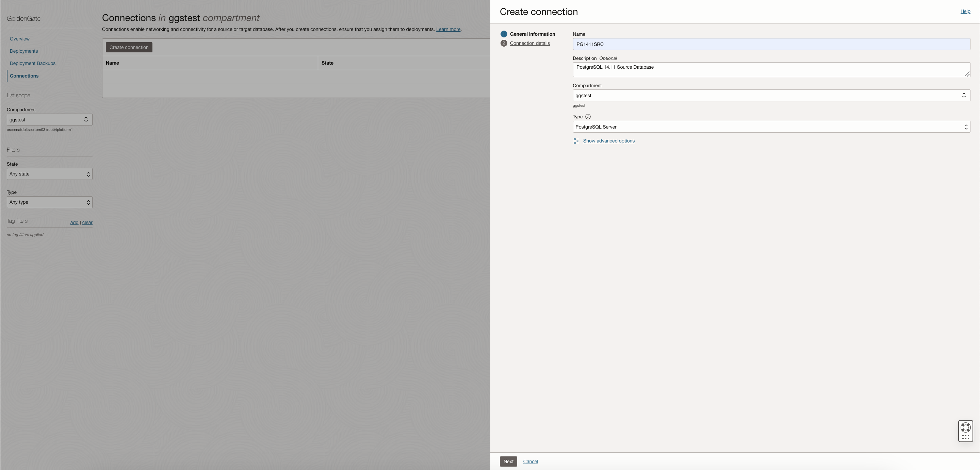The image size is (980, 470).
Task: Click the step 2 Connection details circle
Action: pyautogui.click(x=504, y=43)
